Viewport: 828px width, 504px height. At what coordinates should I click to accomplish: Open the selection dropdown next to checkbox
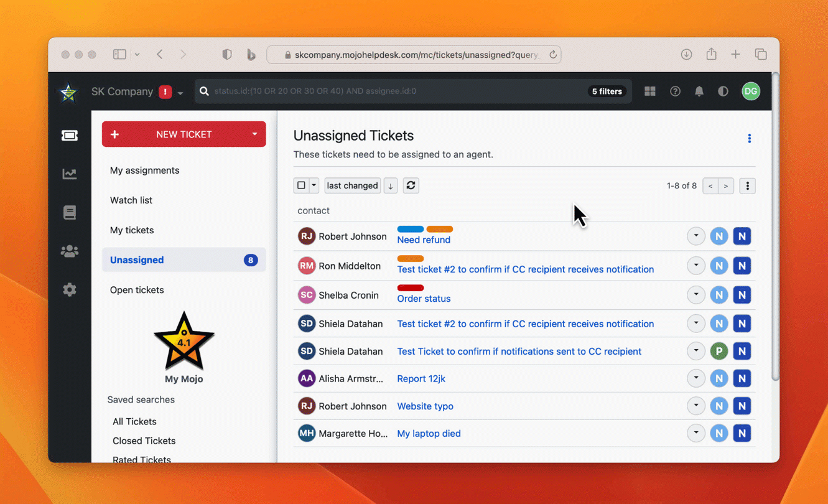[314, 185]
